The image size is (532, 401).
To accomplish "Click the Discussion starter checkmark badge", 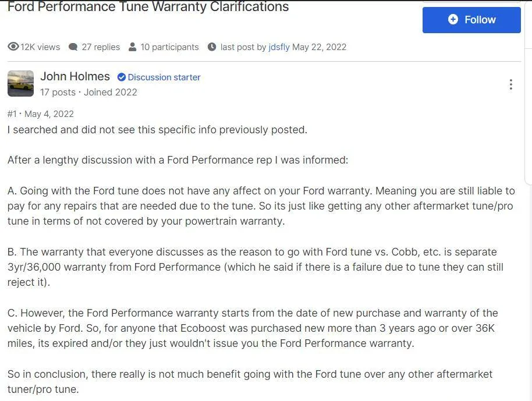I will click(122, 77).
